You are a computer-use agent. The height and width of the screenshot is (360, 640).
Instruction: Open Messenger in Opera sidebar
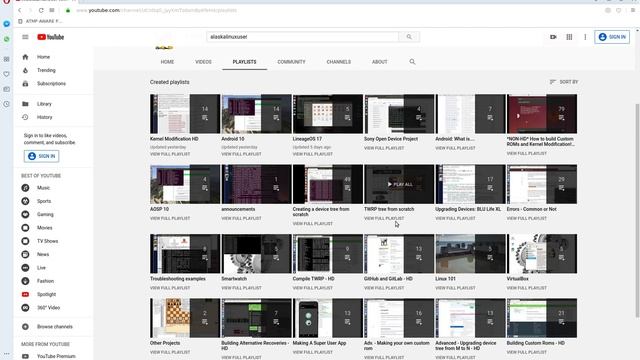click(x=7, y=24)
